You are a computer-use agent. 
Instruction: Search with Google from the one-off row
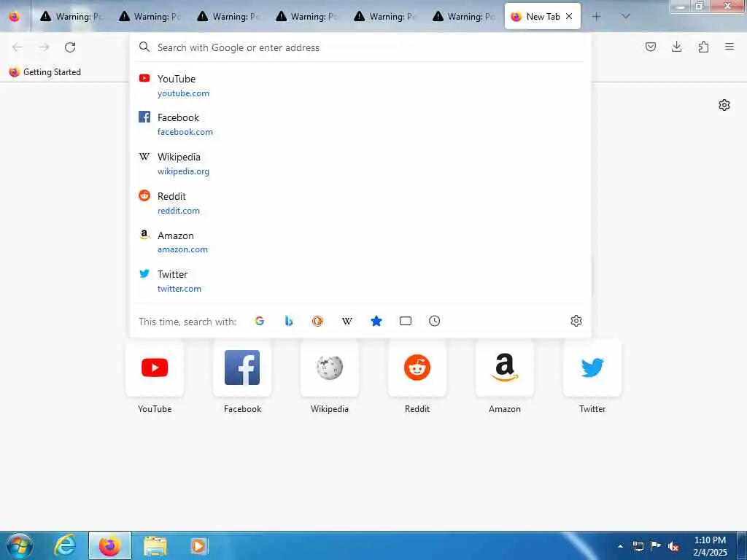click(259, 321)
